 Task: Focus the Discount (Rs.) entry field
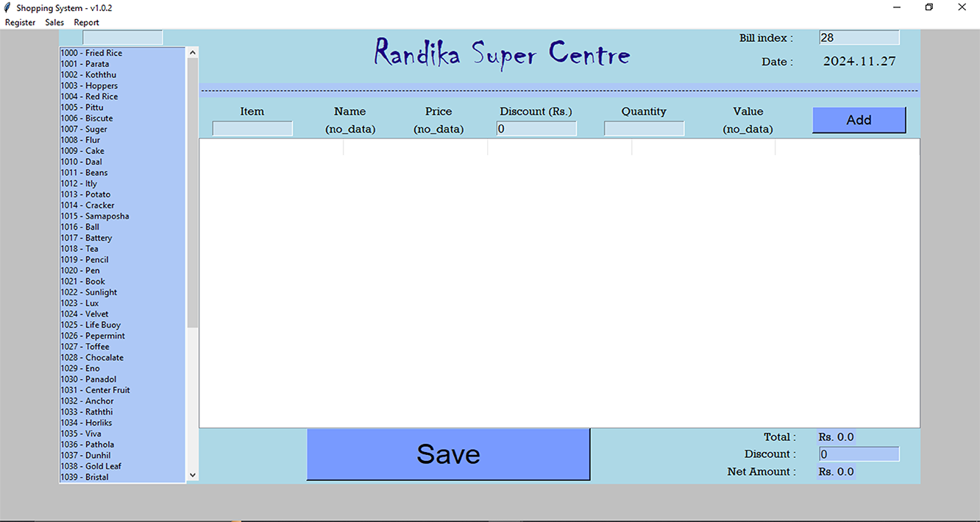[x=536, y=129]
